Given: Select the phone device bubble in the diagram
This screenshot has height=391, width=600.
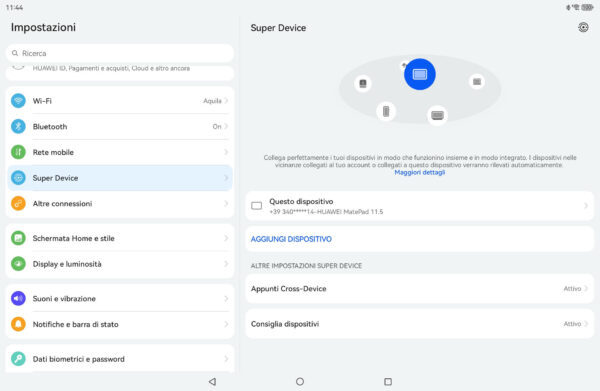Looking at the screenshot, I should [386, 111].
